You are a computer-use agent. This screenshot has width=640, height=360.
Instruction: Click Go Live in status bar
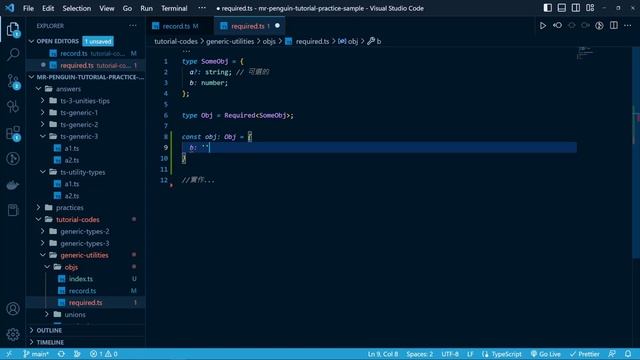point(545,354)
